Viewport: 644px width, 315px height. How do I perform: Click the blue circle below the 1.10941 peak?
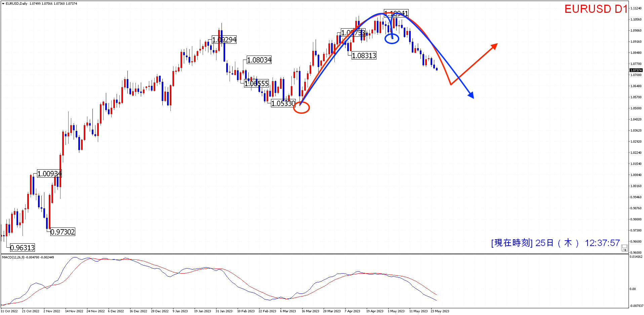point(392,39)
